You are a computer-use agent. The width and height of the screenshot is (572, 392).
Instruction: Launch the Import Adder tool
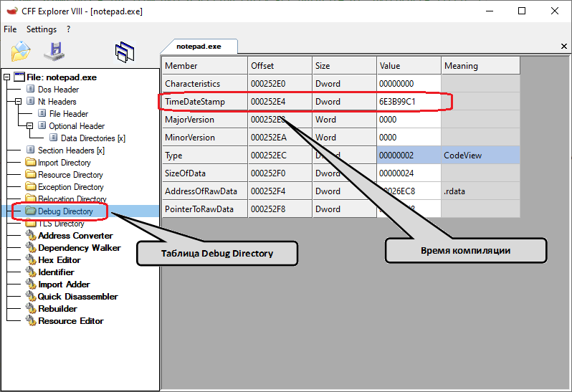tap(65, 285)
